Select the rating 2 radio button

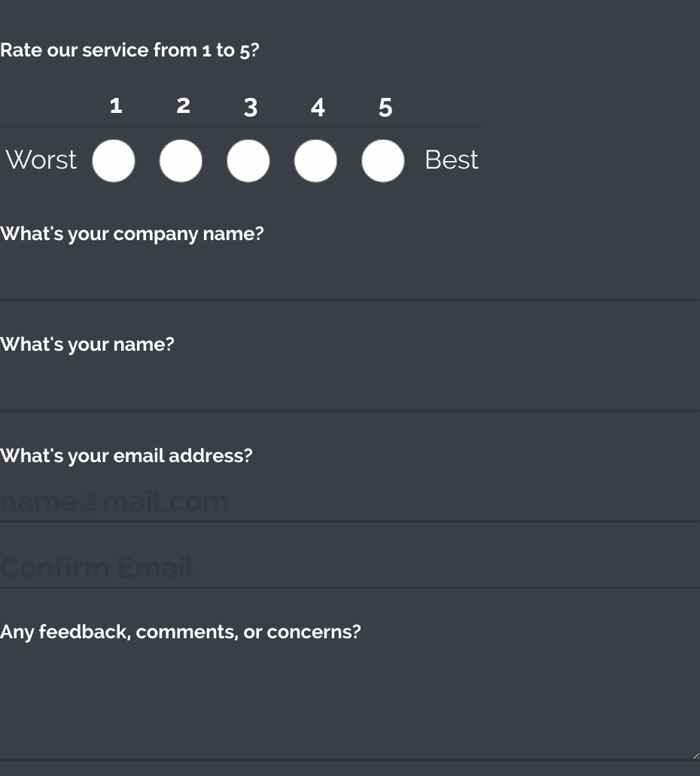pos(181,160)
